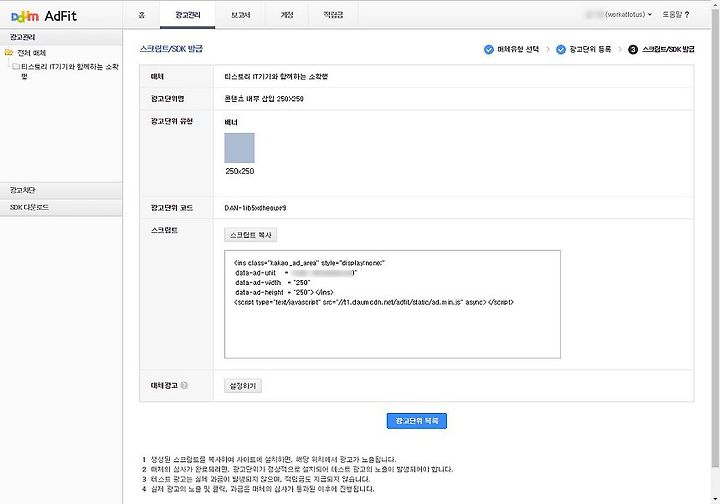720x504 pixels.
Task: Click the 스크립트/SDK 발급 page heading
Action: (x=171, y=49)
